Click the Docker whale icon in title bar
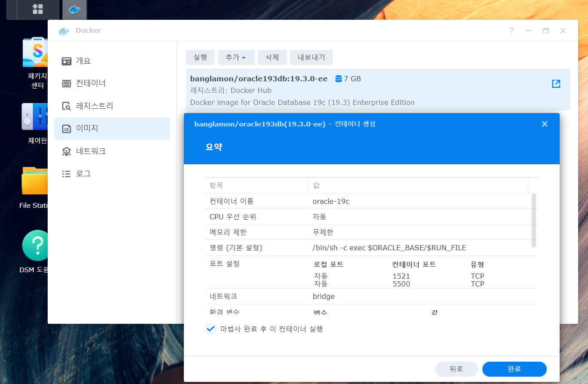The image size is (588, 384). (x=64, y=31)
